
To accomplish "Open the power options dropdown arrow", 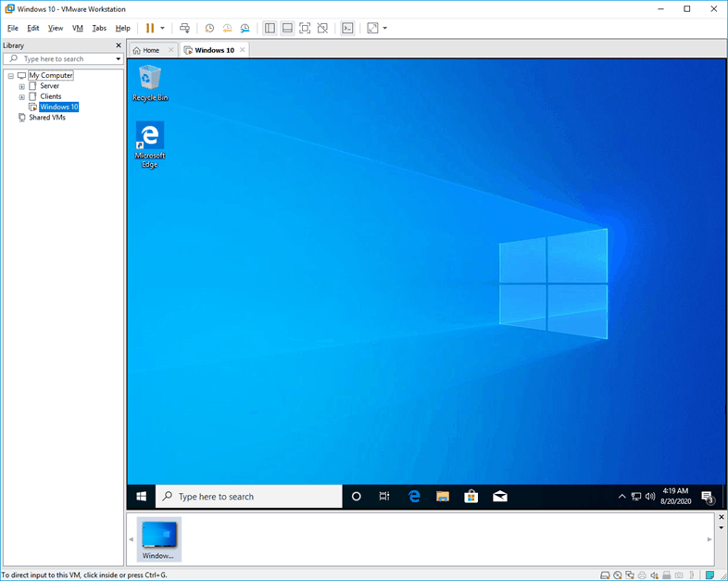I will click(x=162, y=29).
